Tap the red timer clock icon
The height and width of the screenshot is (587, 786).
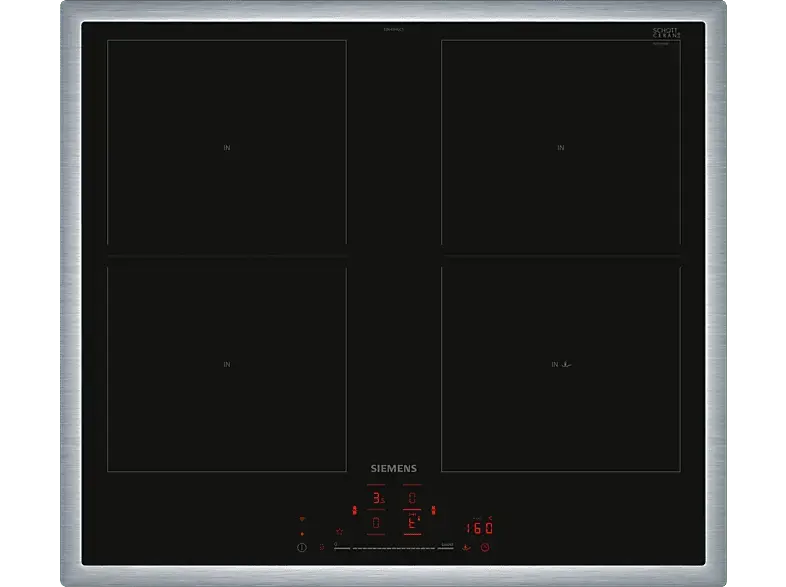pyautogui.click(x=485, y=547)
